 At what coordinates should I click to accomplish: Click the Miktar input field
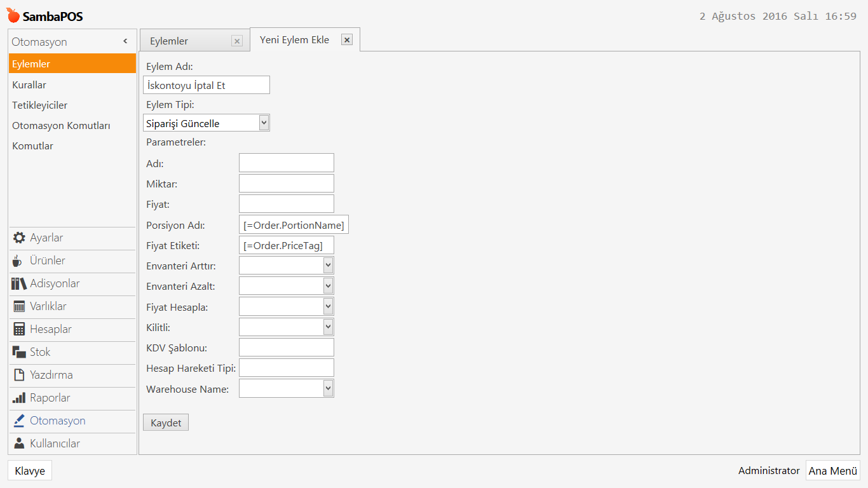[x=287, y=183]
